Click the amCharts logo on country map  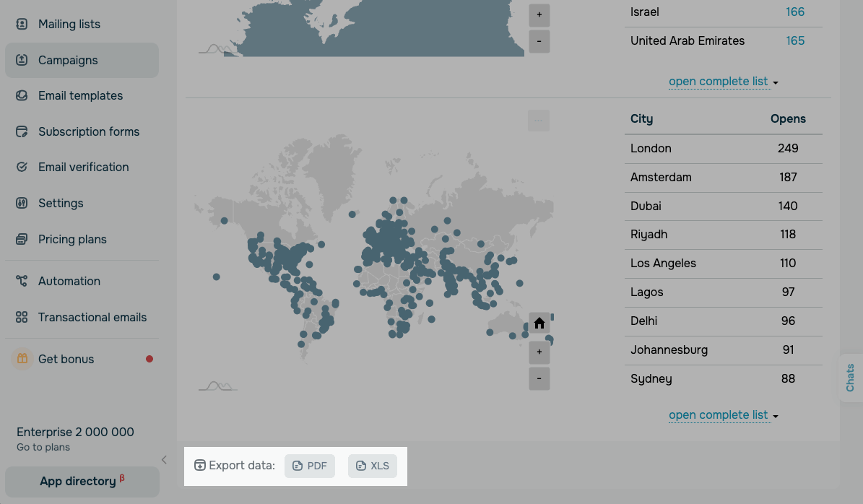(218, 50)
